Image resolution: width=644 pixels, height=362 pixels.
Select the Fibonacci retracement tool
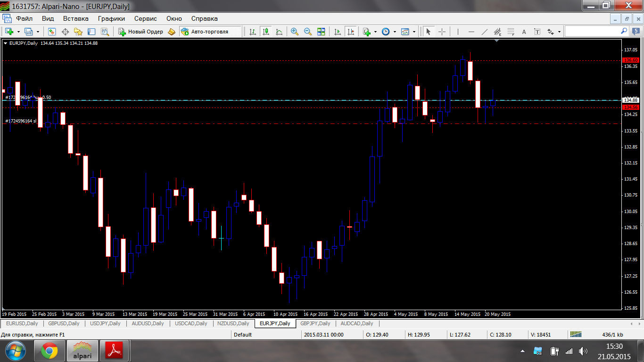pyautogui.click(x=511, y=32)
